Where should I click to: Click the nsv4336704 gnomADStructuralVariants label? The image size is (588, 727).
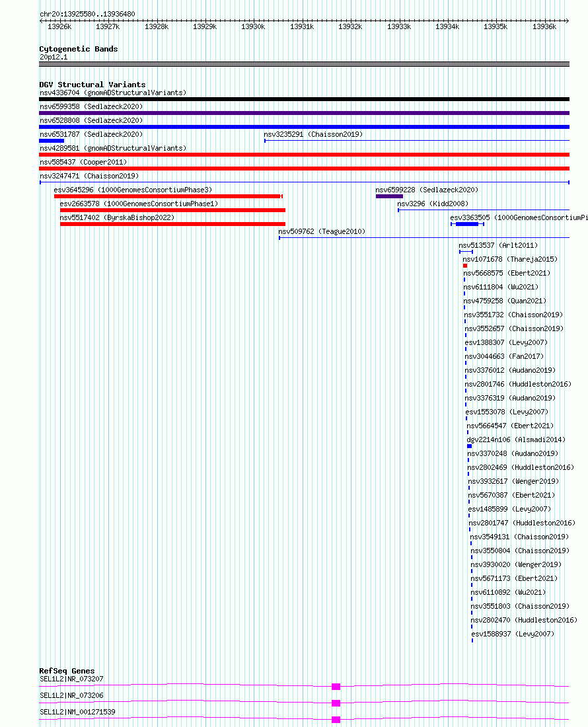(x=113, y=93)
